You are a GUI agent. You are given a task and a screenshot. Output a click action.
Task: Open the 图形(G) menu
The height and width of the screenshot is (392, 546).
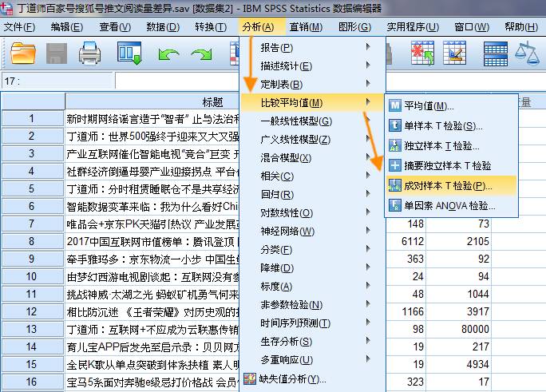pos(354,27)
